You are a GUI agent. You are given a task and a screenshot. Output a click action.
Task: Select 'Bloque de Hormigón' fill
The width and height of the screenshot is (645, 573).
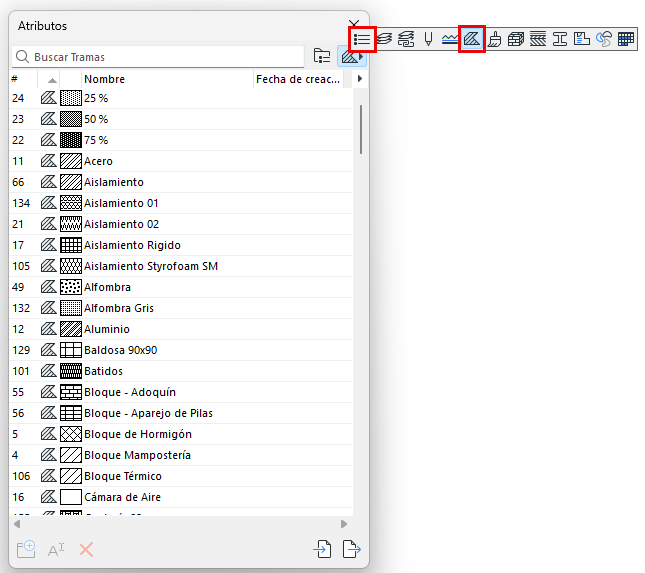[181, 434]
